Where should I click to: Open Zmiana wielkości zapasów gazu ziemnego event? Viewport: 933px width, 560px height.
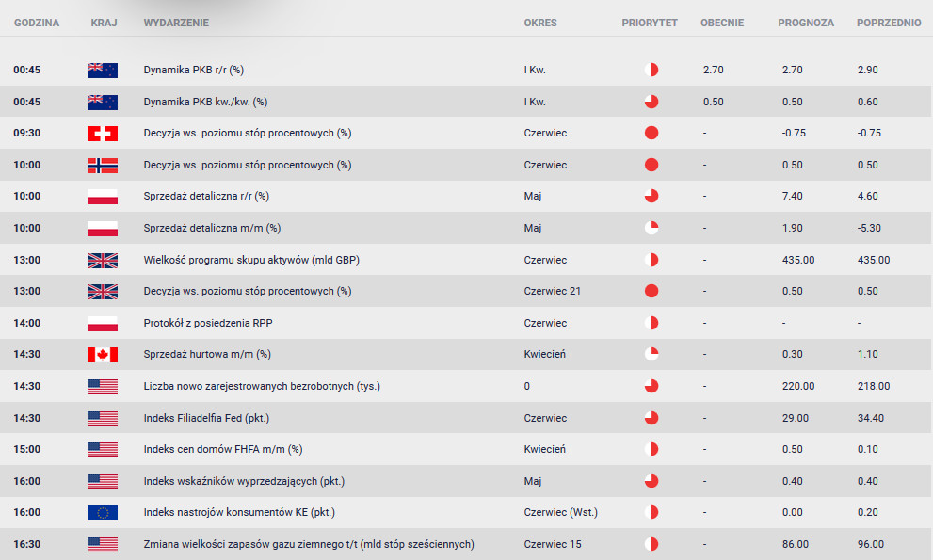click(309, 544)
